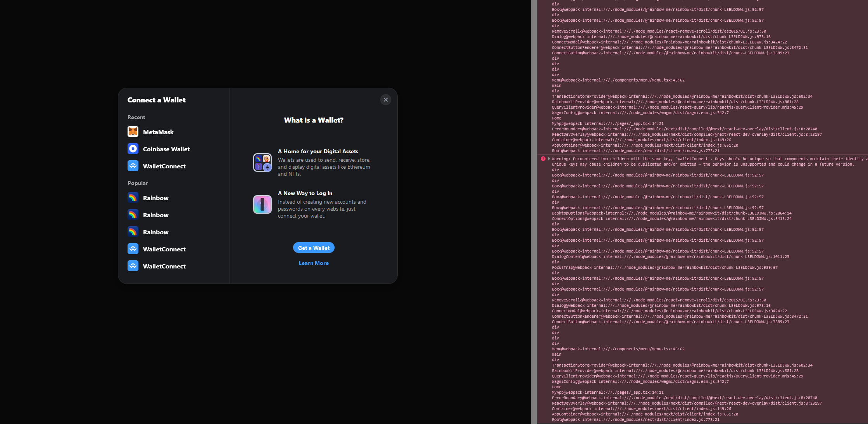Click 'A New Way to Log In' heading
This screenshot has height=424, width=868.
[305, 193]
